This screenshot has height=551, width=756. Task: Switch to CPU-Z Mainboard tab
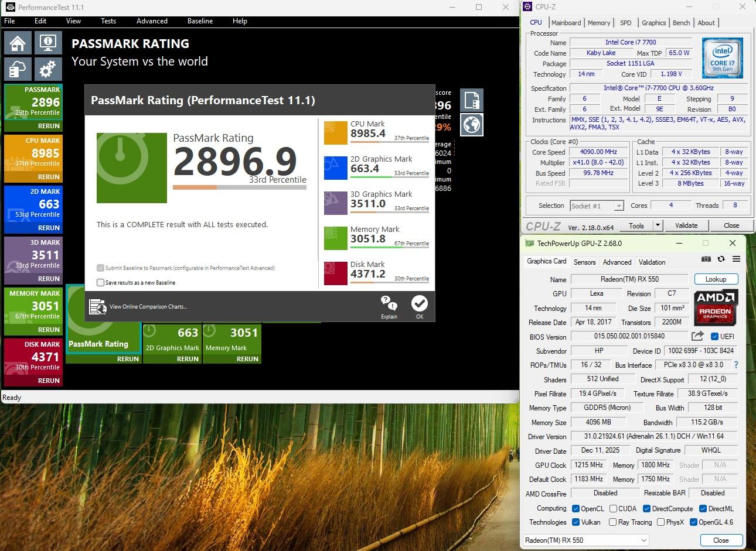566,23
